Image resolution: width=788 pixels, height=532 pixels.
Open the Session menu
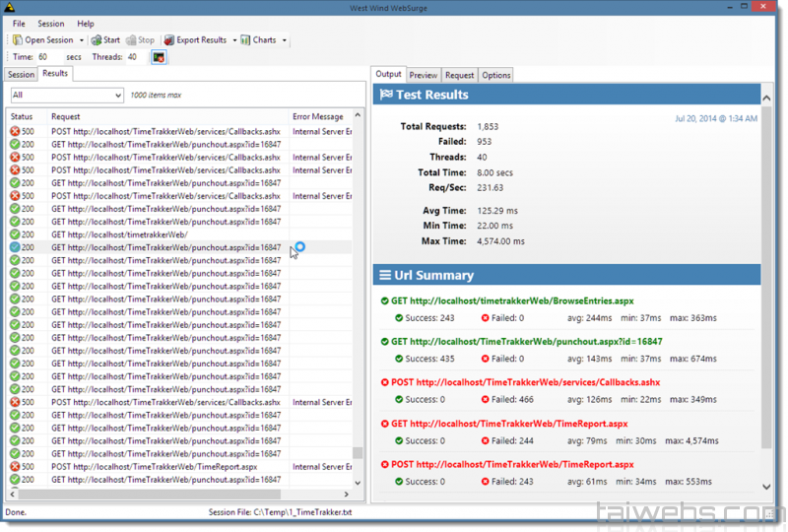[50, 24]
